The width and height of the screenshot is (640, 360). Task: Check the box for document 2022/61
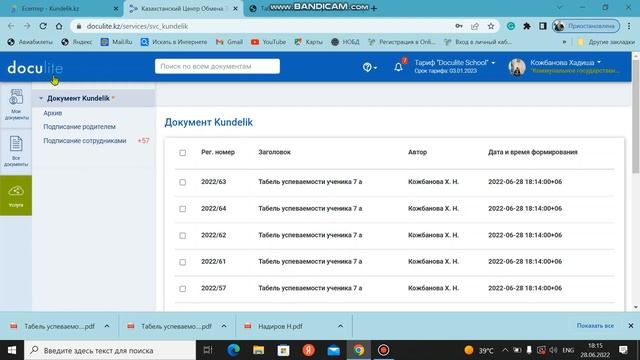(182, 262)
